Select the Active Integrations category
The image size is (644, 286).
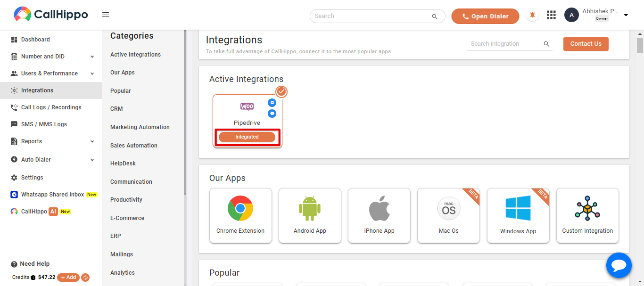[x=135, y=55]
